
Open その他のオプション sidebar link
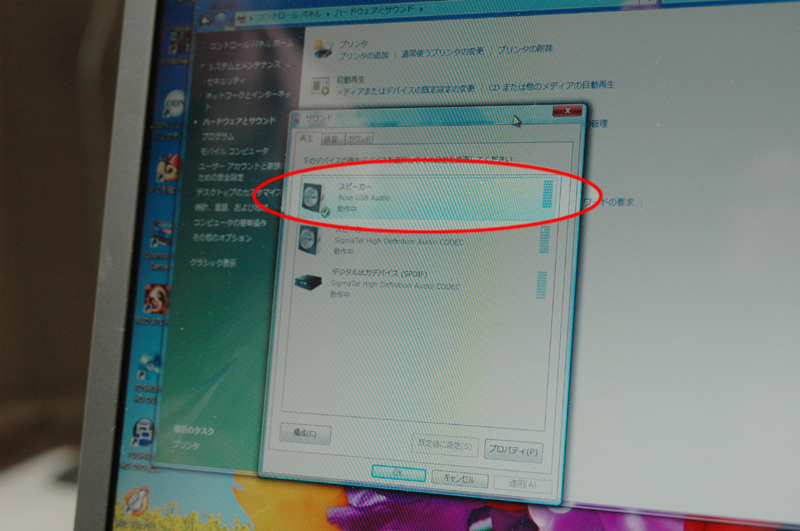(x=222, y=238)
